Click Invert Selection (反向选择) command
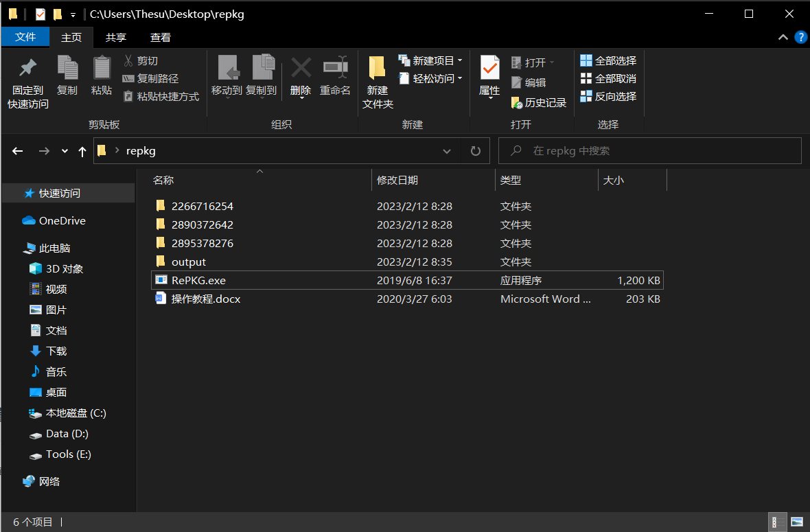 coord(608,96)
